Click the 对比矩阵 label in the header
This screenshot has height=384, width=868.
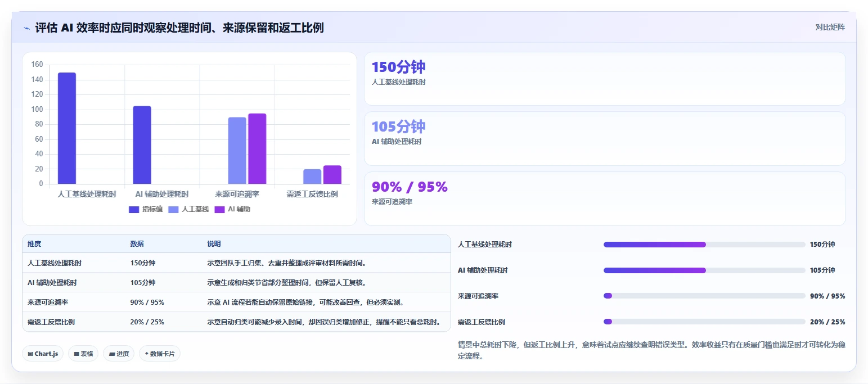tap(830, 27)
